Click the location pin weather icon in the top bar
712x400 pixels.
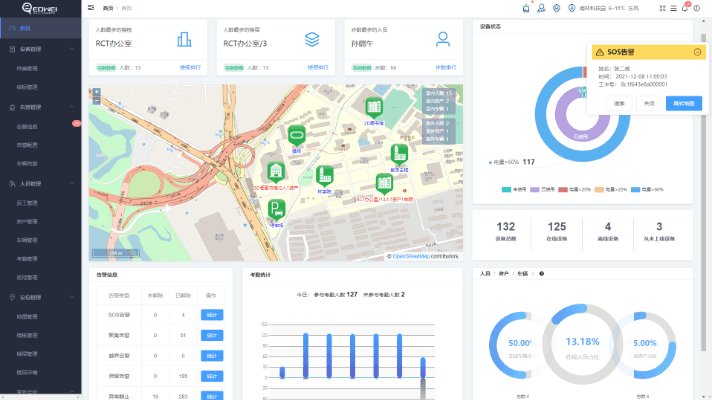tap(572, 8)
